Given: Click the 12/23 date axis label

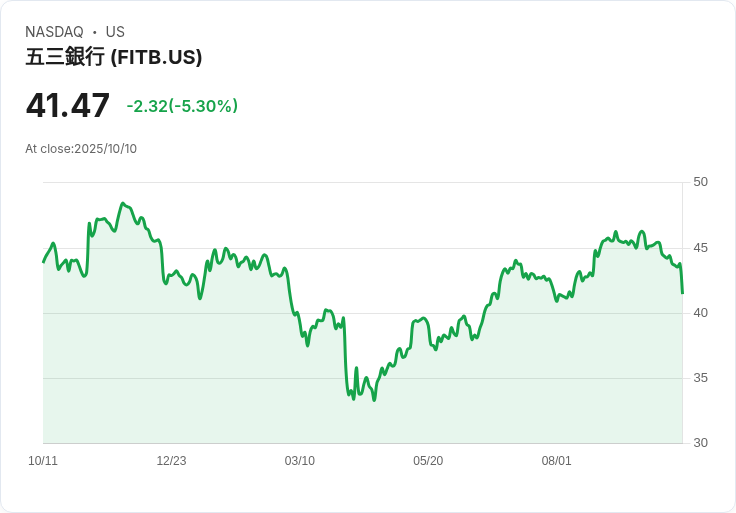Looking at the screenshot, I should (171, 460).
